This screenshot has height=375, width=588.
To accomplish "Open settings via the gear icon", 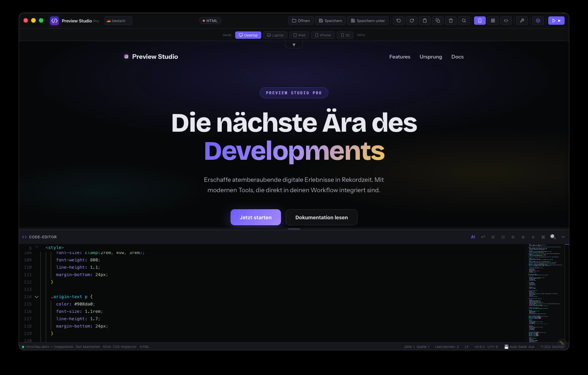I will click(538, 21).
